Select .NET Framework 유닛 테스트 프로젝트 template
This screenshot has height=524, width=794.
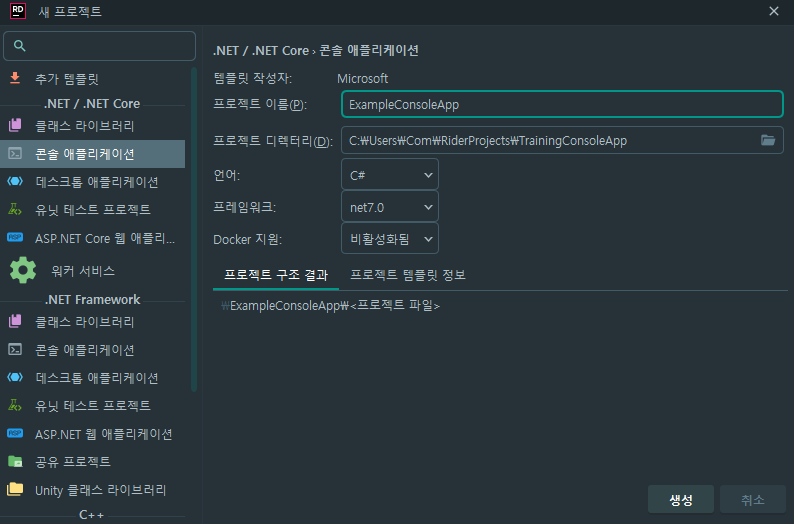tap(93, 406)
